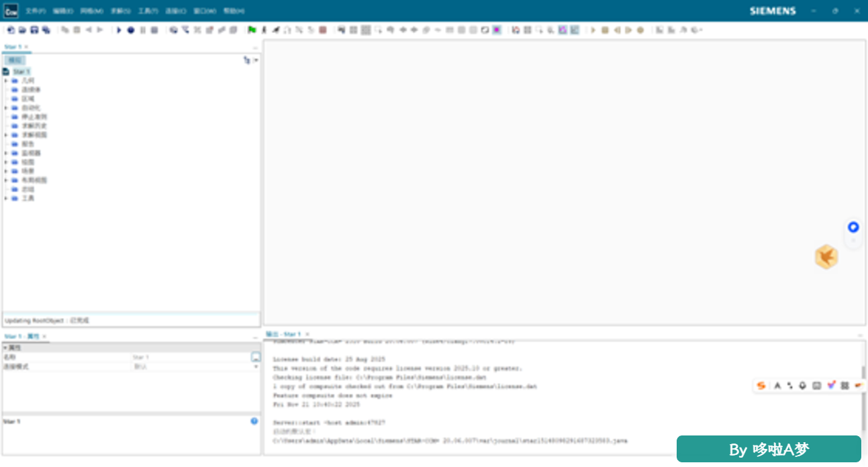
Task: Click the blue Record Macro circle
Action: (131, 30)
